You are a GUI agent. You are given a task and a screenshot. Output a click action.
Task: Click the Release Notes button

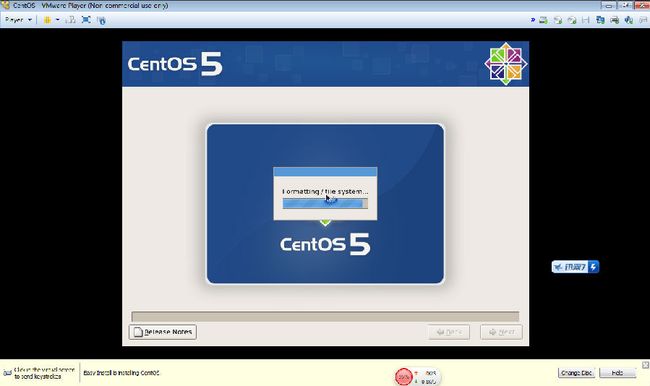click(162, 332)
